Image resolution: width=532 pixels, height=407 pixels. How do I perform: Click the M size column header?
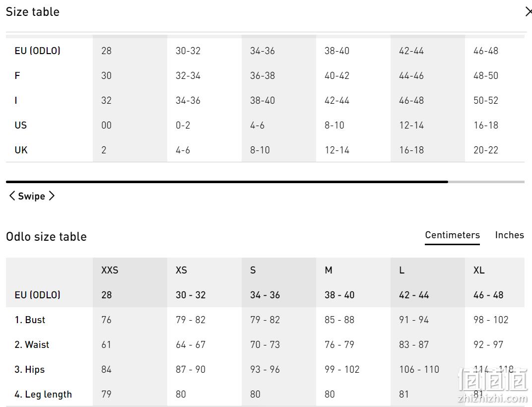(329, 270)
